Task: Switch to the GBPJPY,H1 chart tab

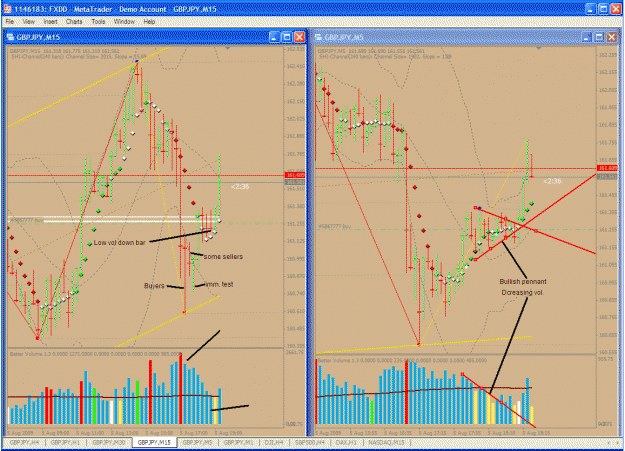Action: (65, 443)
